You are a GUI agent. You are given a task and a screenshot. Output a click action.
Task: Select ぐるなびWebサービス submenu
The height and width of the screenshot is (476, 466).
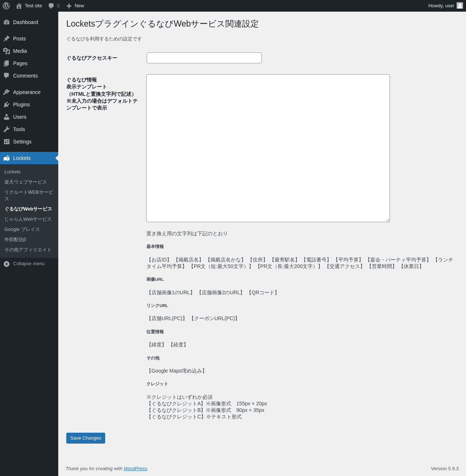pyautogui.click(x=29, y=209)
